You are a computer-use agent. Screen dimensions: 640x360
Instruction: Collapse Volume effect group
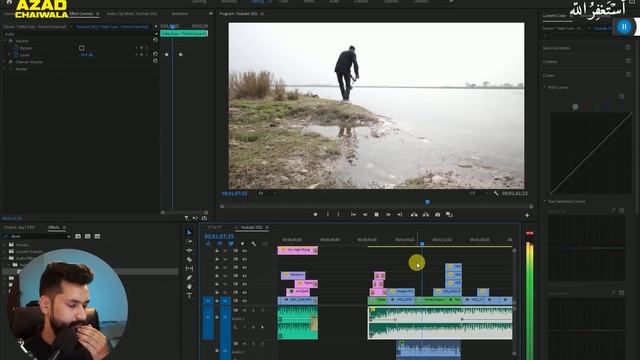[x=5, y=41]
